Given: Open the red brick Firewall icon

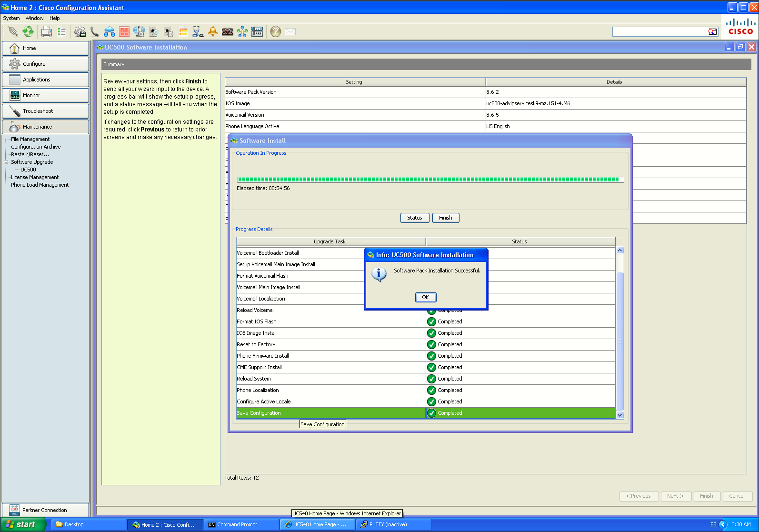Looking at the screenshot, I should pos(124,31).
